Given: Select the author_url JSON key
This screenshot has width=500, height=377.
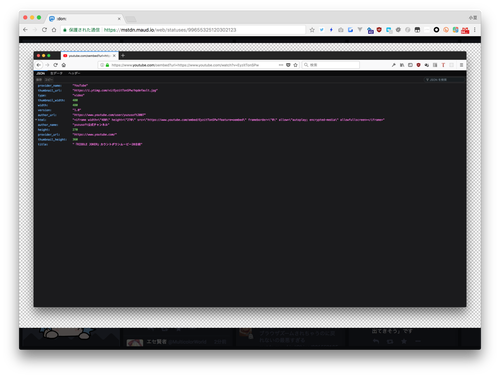Looking at the screenshot, I should [47, 115].
